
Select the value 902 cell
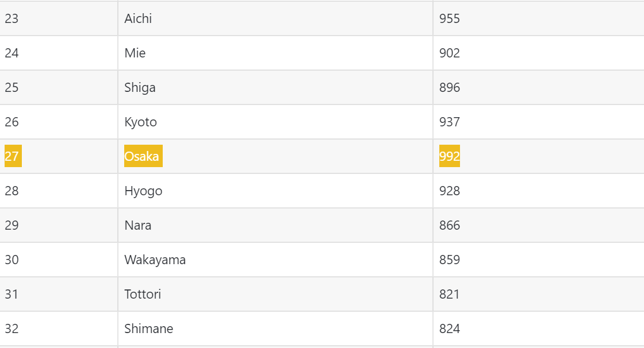point(538,53)
